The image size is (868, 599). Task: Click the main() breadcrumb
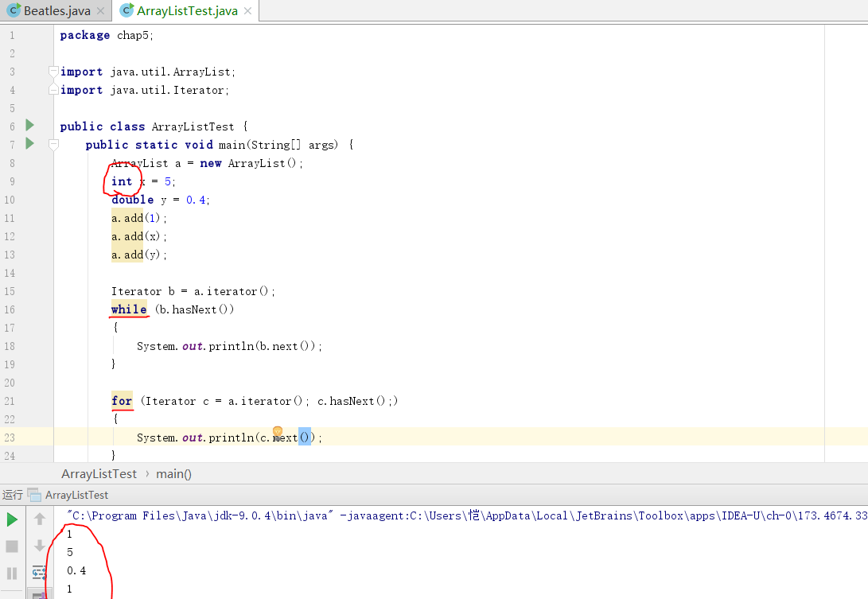pos(173,474)
